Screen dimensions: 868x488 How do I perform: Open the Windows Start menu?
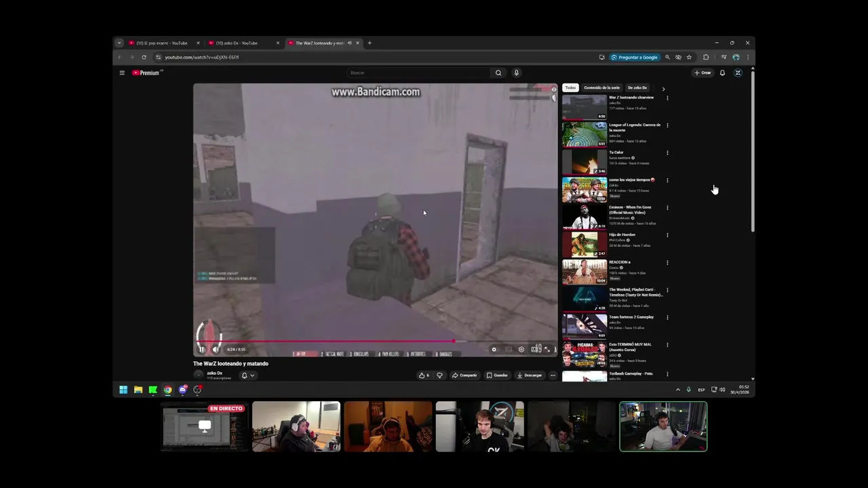123,390
